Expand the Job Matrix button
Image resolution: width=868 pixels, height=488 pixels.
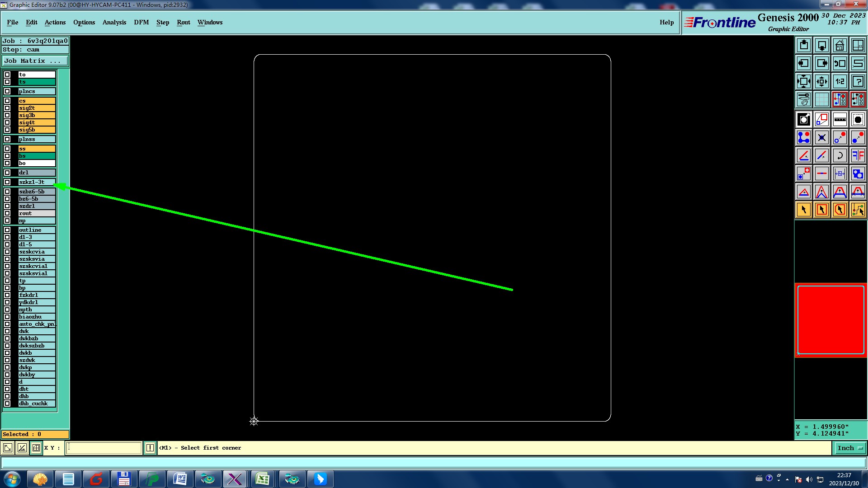(x=35, y=61)
